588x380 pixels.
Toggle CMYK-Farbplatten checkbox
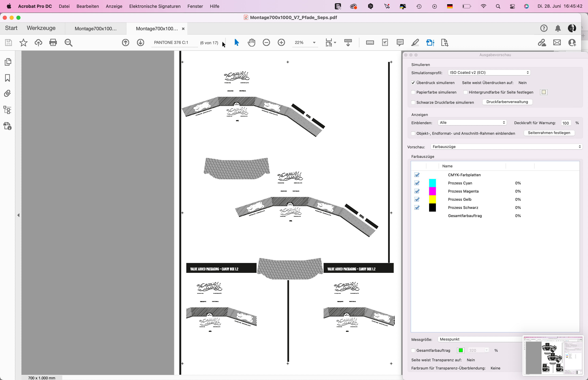pyautogui.click(x=417, y=175)
